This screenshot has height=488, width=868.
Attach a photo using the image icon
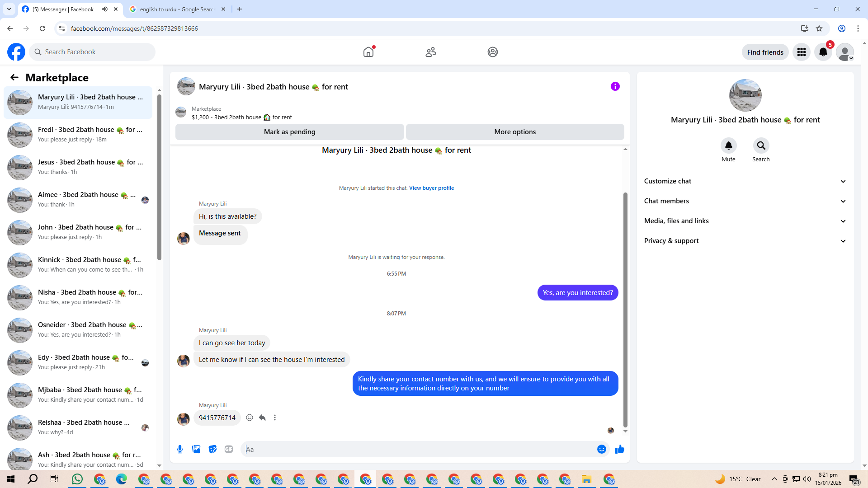click(196, 449)
